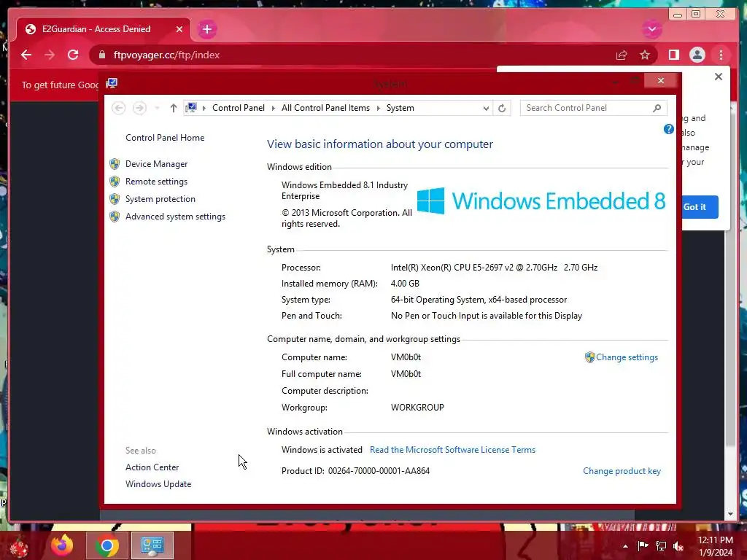Viewport: 747px width, 560px height.
Task: Click Control Panel in breadcrumb
Action: point(239,108)
